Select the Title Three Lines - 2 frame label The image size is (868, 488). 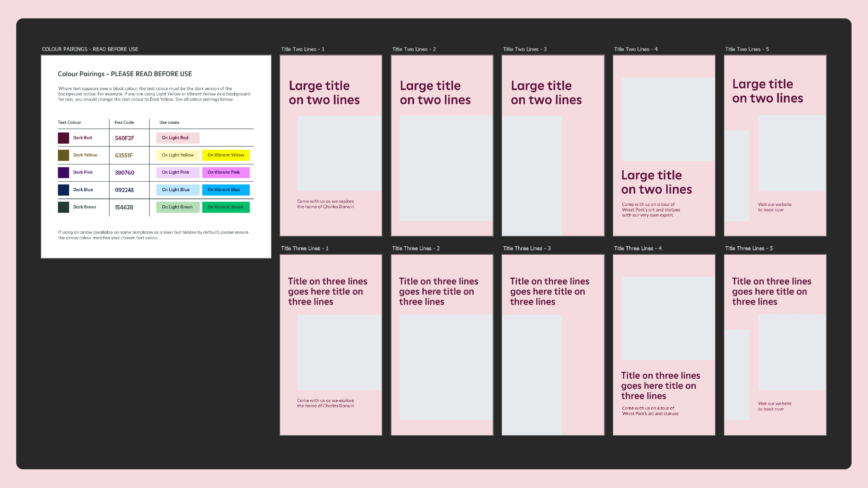click(x=415, y=249)
